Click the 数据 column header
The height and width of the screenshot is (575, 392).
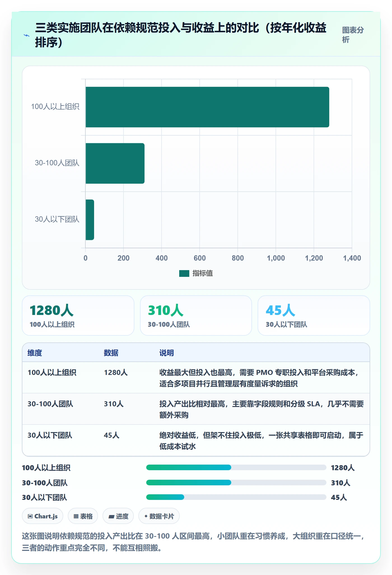coord(111,353)
